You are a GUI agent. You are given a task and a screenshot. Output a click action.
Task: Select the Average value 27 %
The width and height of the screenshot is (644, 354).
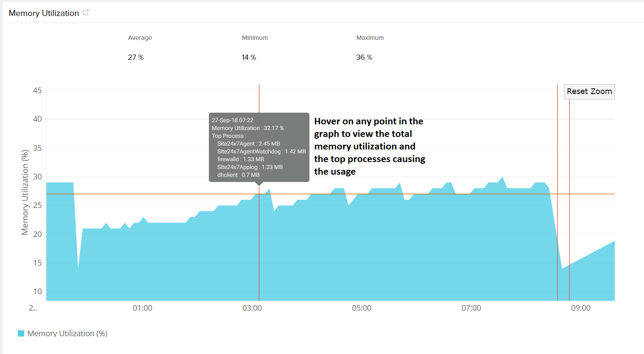click(x=136, y=57)
